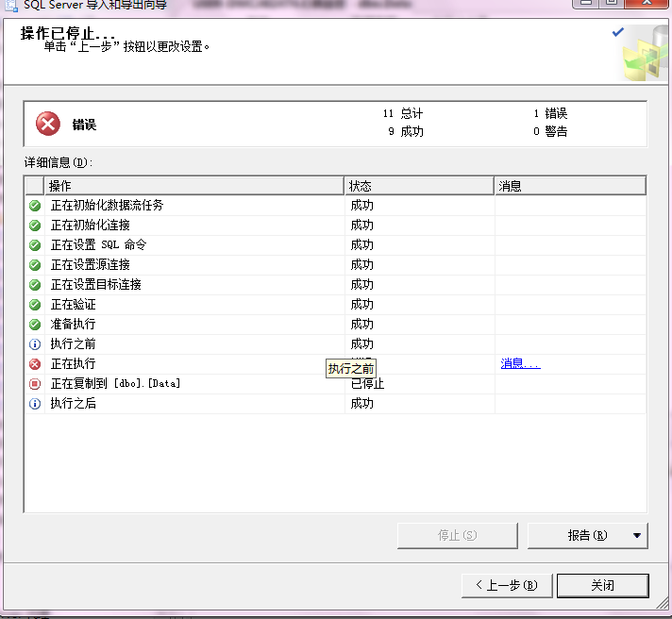Viewport: 672px width, 619px height.
Task: Click the large red error icon
Action: pyautogui.click(x=48, y=124)
